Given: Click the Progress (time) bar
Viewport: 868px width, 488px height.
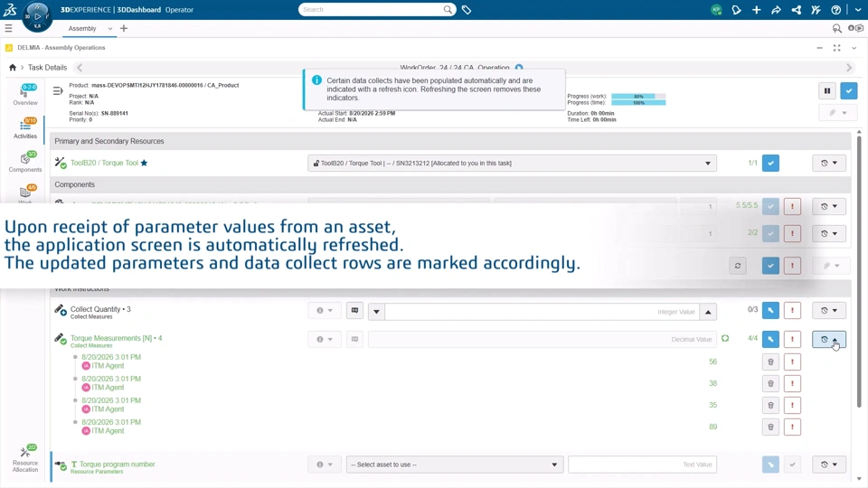Looking at the screenshot, I should pos(638,102).
